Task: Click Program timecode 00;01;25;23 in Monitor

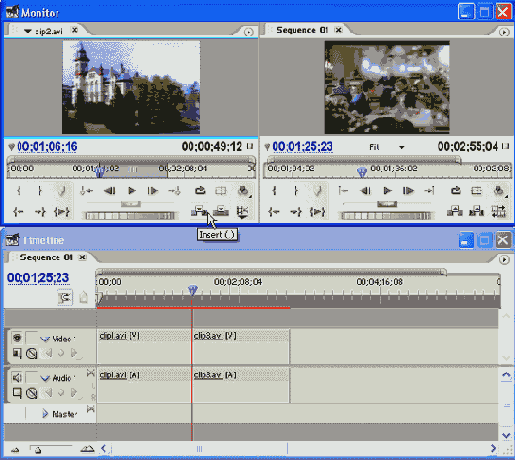Action: coord(303,146)
